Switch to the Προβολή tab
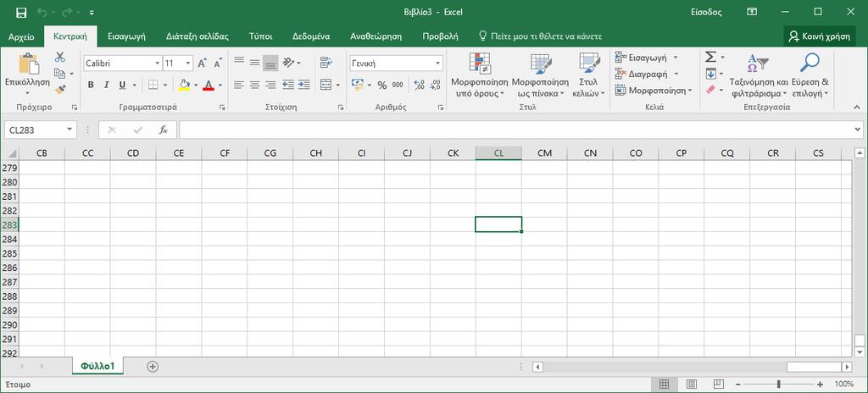The width and height of the screenshot is (868, 393). (440, 36)
